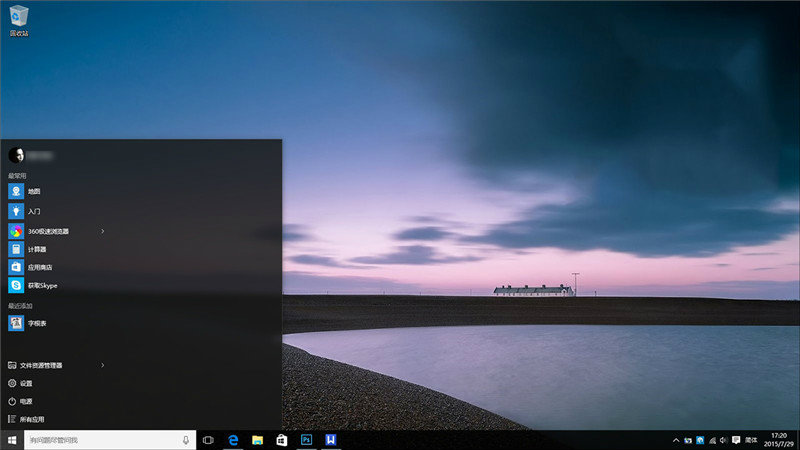The height and width of the screenshot is (450, 800).
Task: Open 设置 (Settings) from Start menu
Action: pos(26,383)
